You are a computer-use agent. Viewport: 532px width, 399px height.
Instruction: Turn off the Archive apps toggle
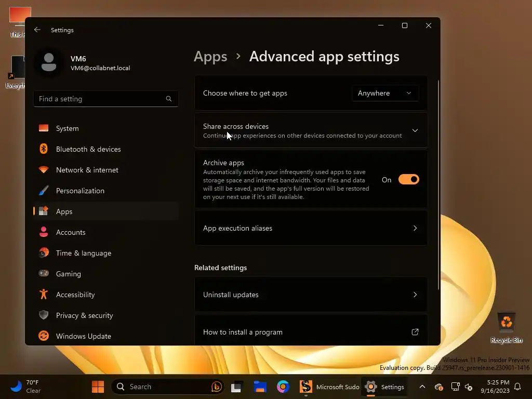pyautogui.click(x=408, y=179)
